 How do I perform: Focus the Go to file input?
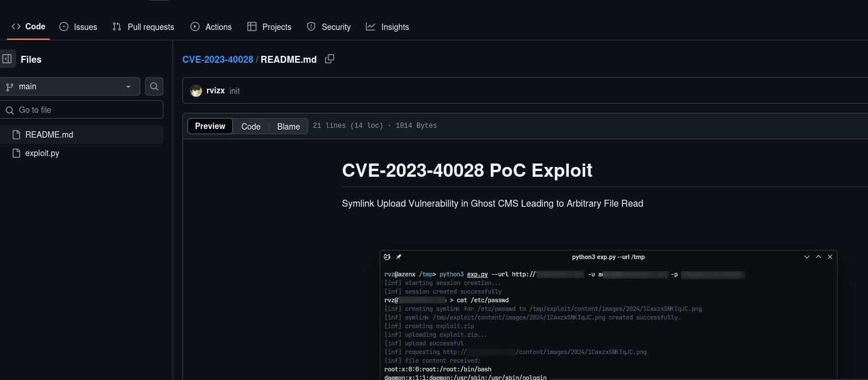point(82,109)
